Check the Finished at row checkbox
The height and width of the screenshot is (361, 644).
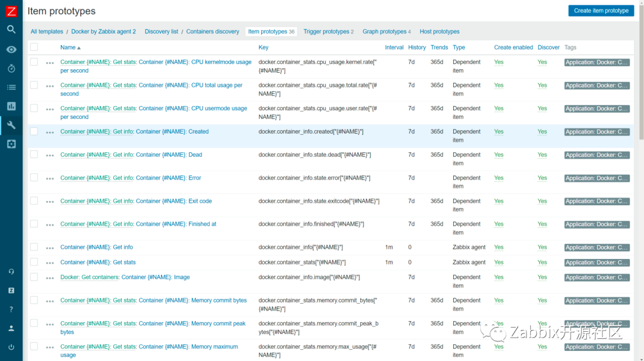coord(34,224)
